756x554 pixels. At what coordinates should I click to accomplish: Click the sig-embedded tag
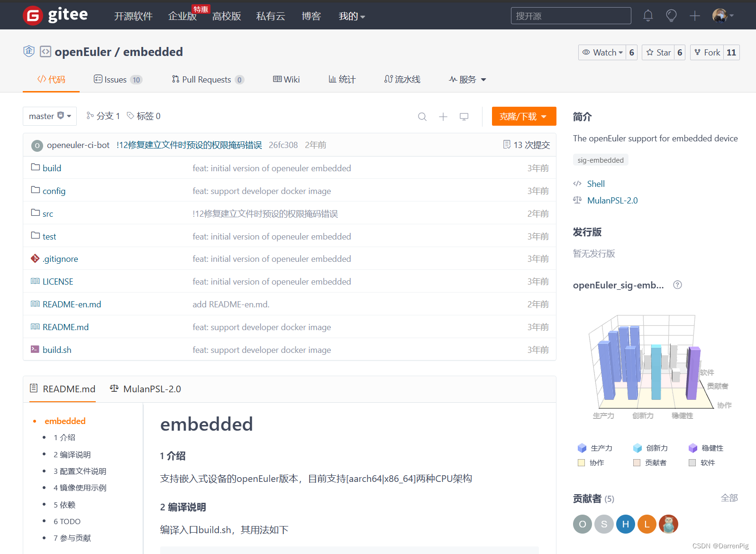pos(601,160)
